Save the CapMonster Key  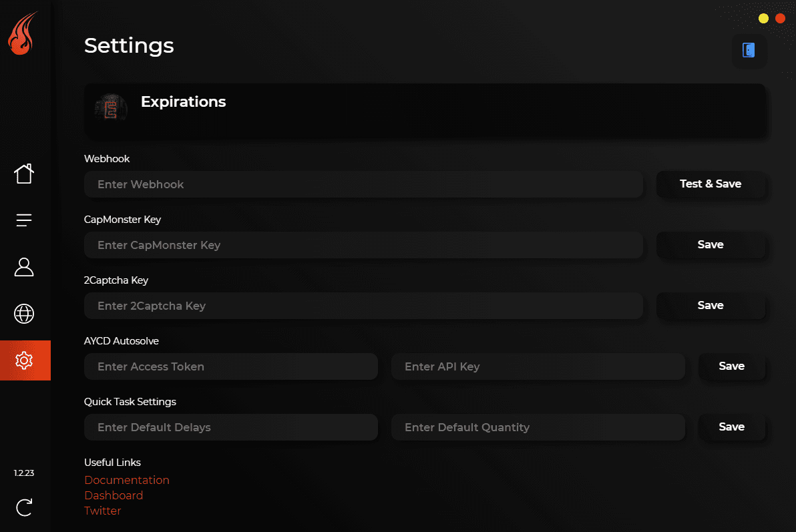711,245
